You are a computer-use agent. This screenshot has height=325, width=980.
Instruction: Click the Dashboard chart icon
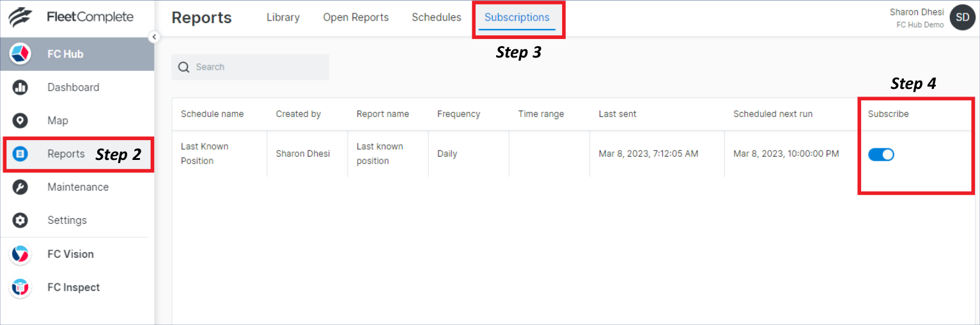pos(20,88)
